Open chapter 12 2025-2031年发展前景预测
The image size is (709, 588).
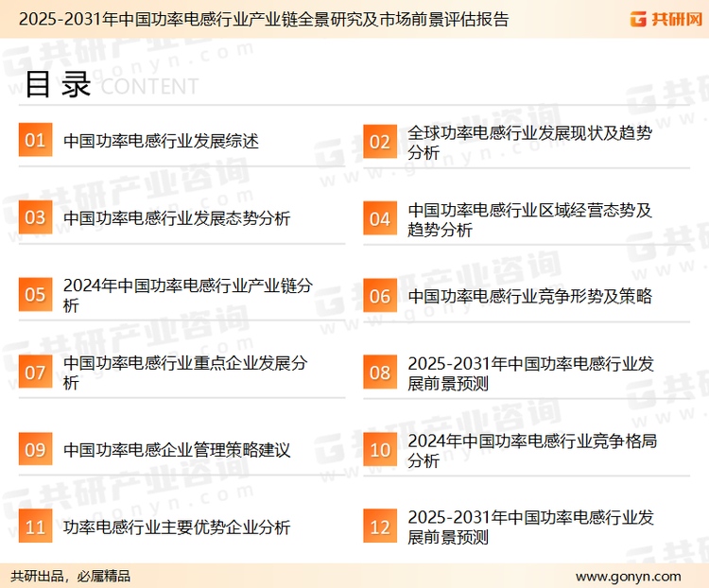(531, 527)
